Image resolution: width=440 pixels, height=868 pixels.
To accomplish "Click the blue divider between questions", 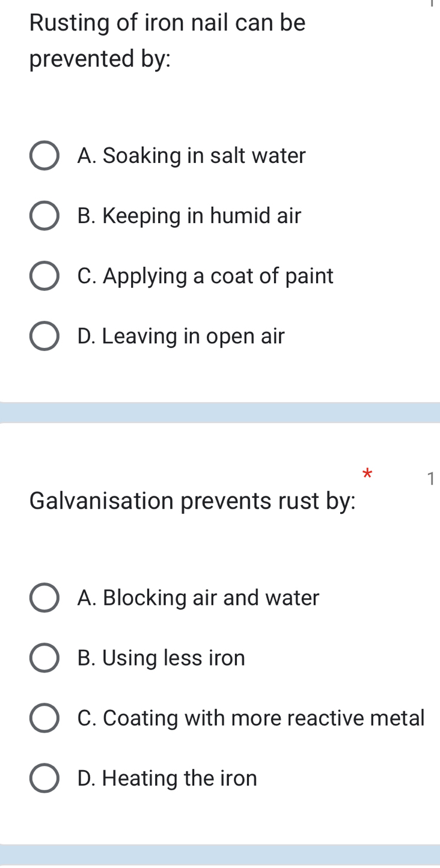I will [x=220, y=413].
